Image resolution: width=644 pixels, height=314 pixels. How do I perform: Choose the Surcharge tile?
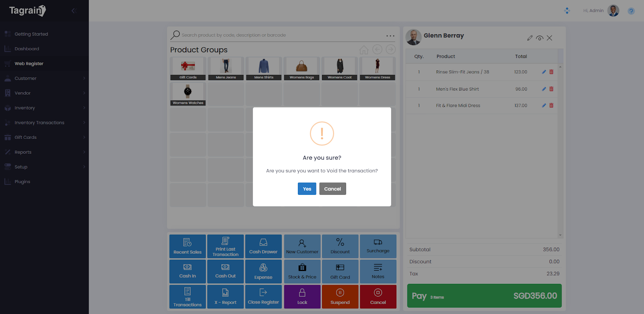click(x=378, y=246)
